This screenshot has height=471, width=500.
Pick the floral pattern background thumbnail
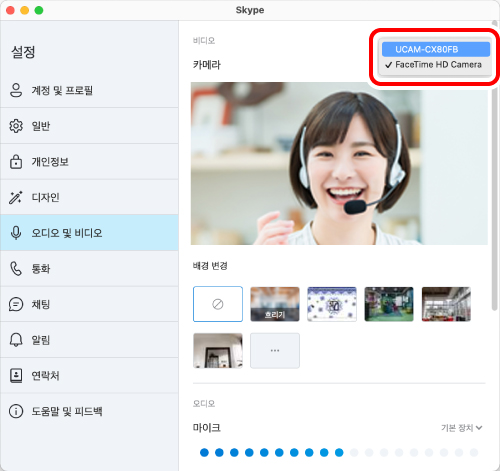click(332, 304)
